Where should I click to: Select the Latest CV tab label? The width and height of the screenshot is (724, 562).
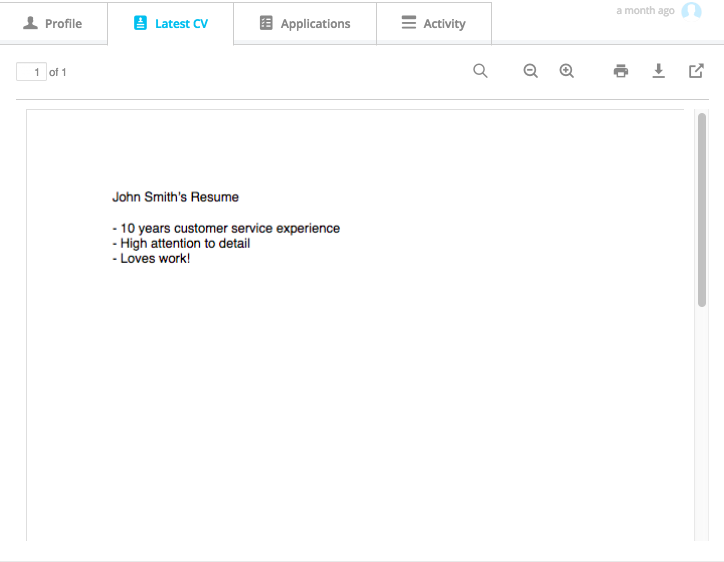pos(181,23)
